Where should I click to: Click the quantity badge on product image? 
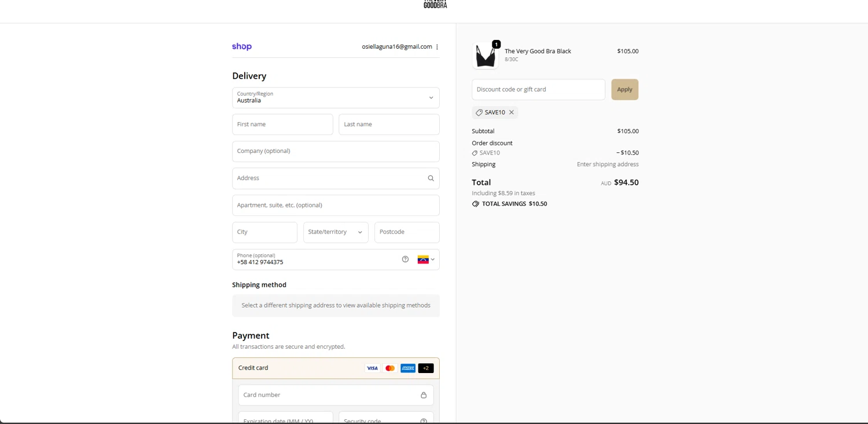(x=496, y=45)
